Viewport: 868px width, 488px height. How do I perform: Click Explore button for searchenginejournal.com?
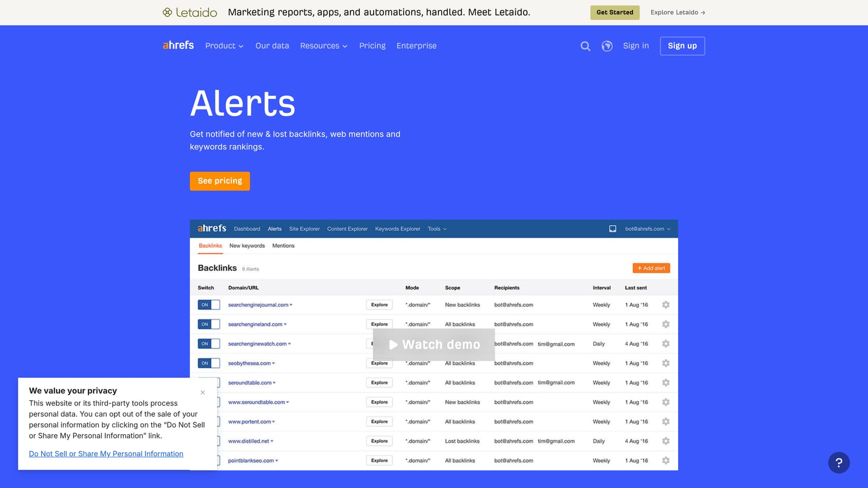click(x=379, y=305)
